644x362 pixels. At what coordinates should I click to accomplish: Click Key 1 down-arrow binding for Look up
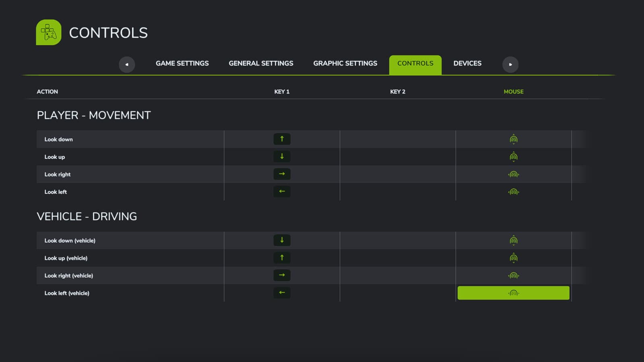282,156
